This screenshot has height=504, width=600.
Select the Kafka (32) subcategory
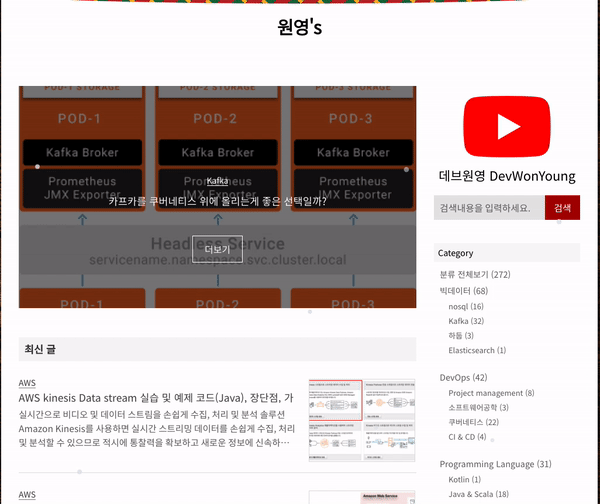click(466, 321)
